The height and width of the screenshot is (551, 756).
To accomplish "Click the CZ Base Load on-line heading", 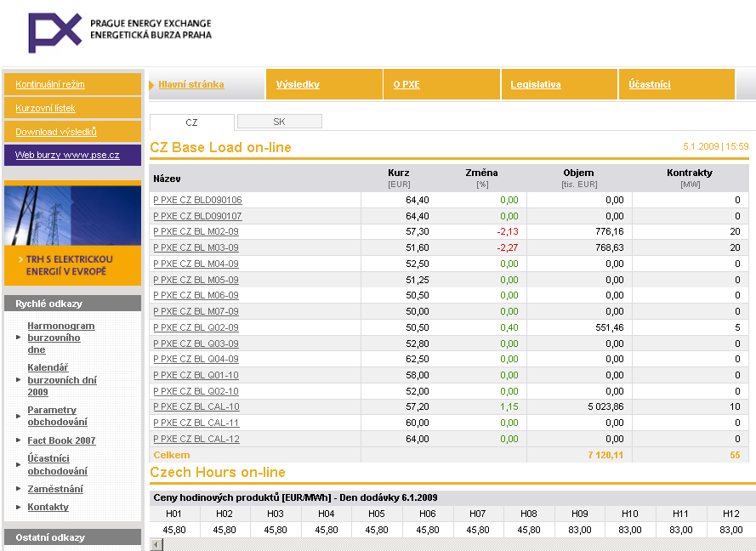I will (220, 147).
